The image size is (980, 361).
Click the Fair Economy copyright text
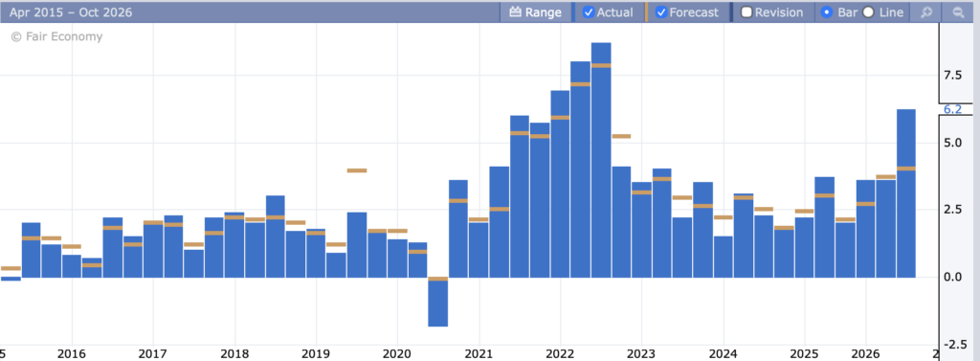[x=56, y=37]
